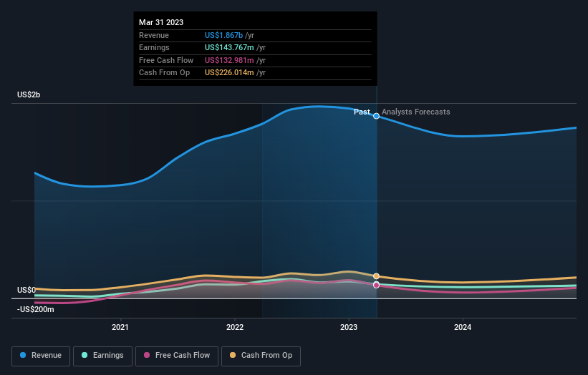The image size is (588, 375).
Task: Click the 2024 x-axis label
Action: pyautogui.click(x=463, y=328)
